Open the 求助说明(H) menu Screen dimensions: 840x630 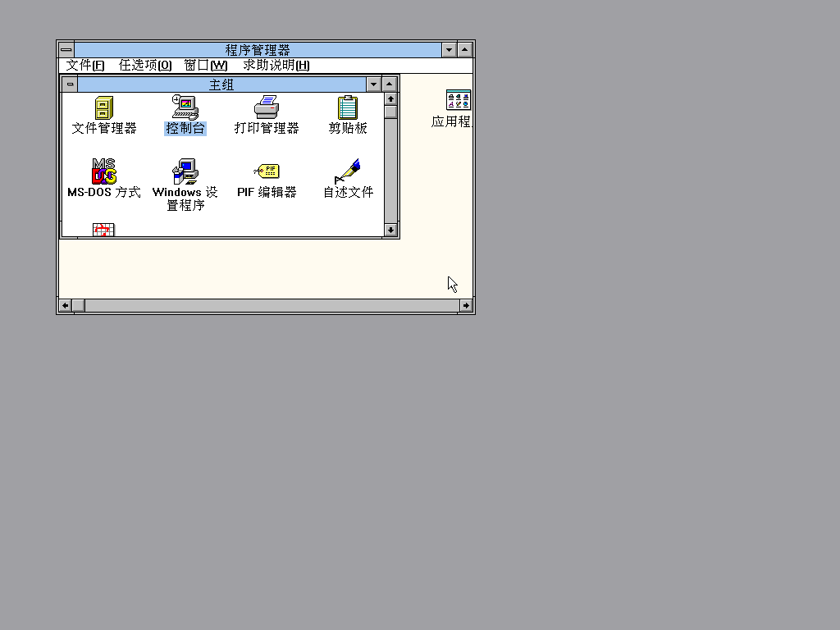tap(276, 66)
